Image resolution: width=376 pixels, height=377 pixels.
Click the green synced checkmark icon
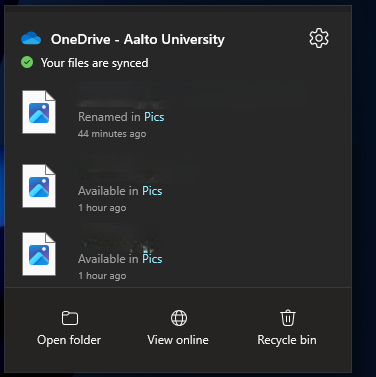[x=27, y=62]
